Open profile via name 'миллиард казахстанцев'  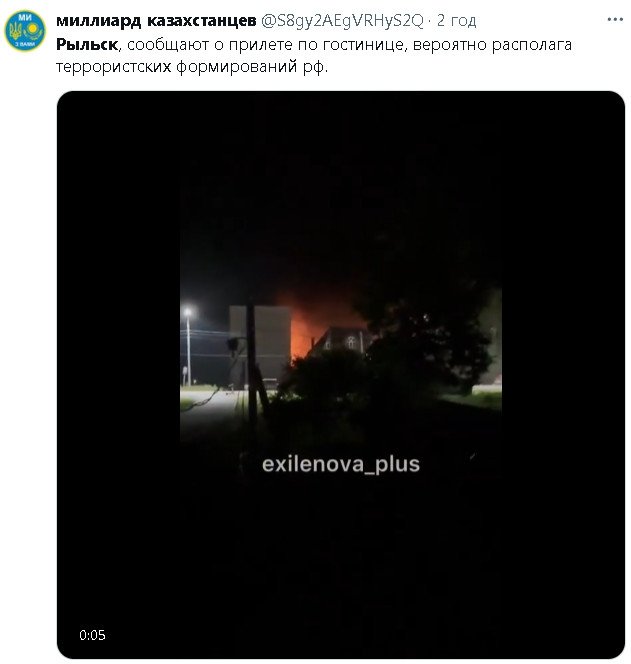pos(156,20)
